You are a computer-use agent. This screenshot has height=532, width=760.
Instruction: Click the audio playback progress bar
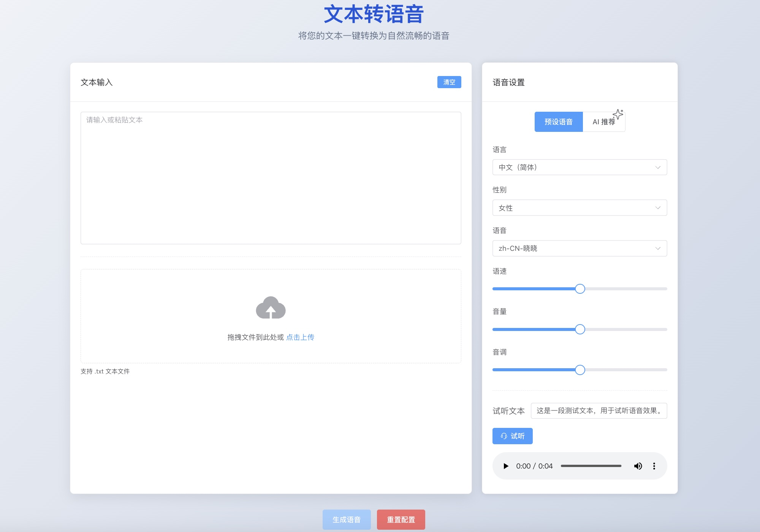click(591, 466)
